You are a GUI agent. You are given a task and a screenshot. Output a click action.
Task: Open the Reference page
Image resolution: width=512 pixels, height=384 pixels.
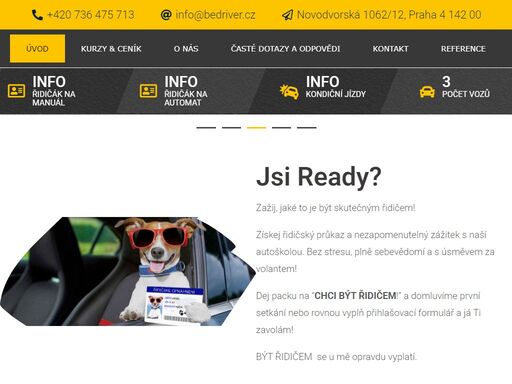pos(463,49)
